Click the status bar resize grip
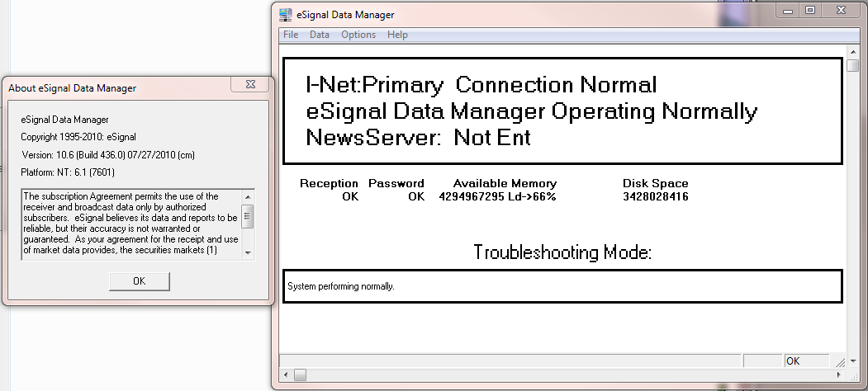This screenshot has height=391, width=868. (840, 361)
